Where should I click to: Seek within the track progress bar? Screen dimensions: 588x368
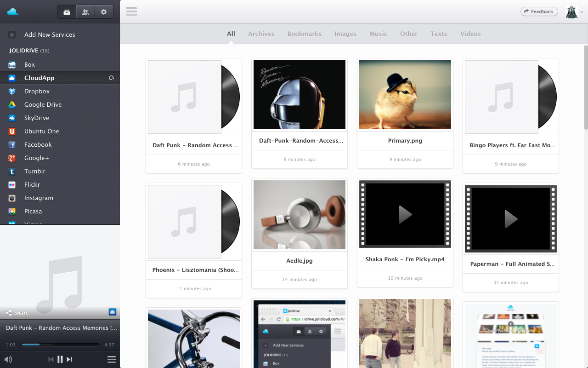coord(60,345)
